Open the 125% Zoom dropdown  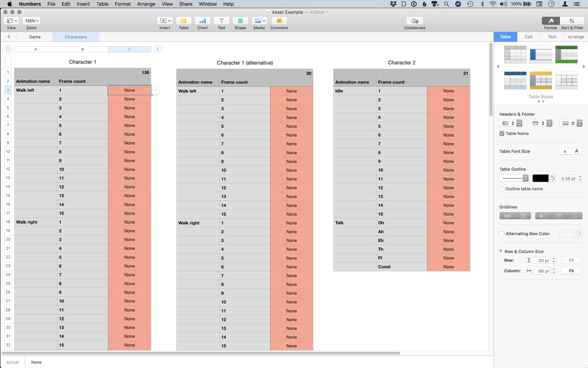[31, 21]
